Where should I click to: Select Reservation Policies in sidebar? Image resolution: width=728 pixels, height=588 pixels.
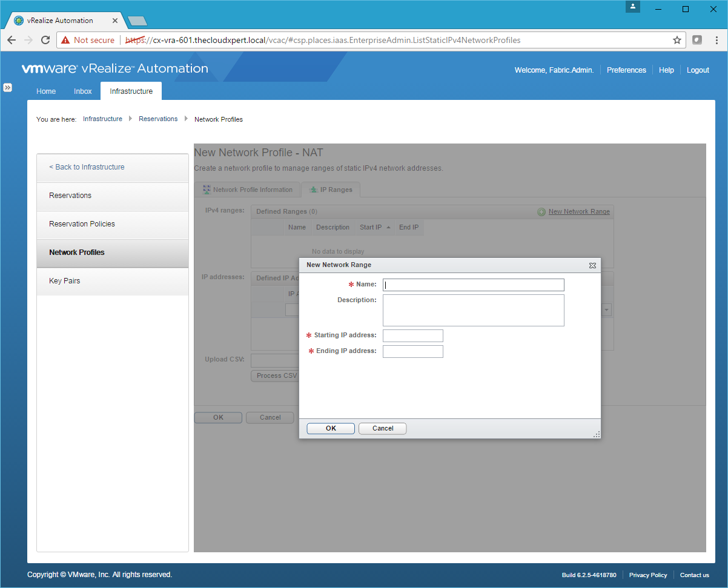(x=82, y=224)
